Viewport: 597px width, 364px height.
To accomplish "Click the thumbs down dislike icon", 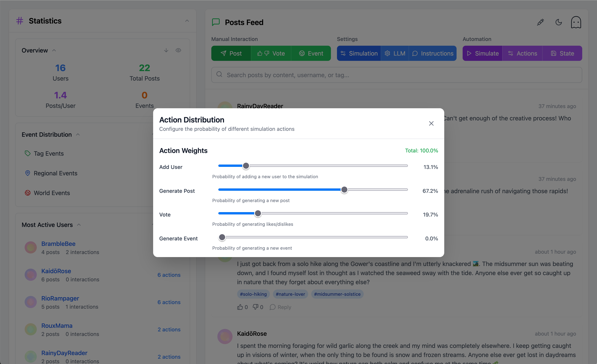I will (255, 307).
